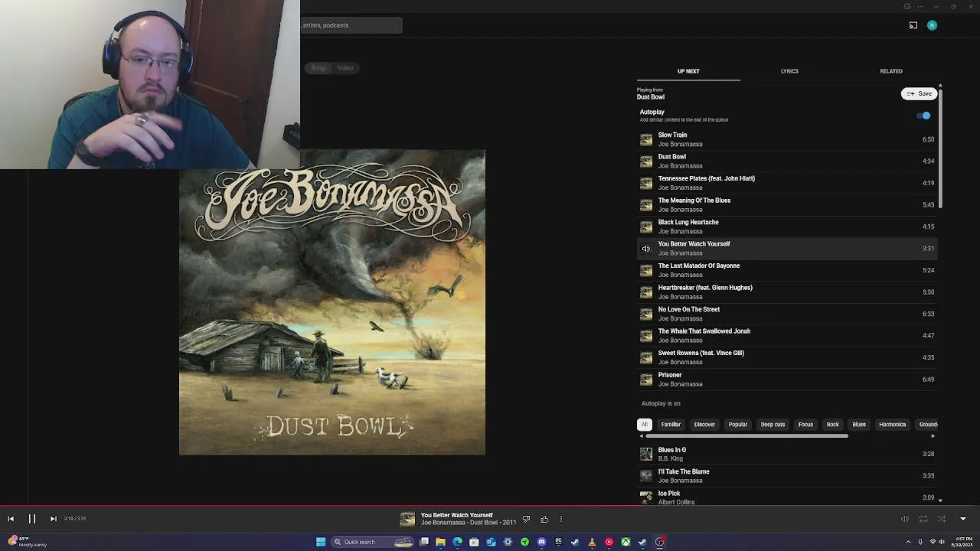The image size is (980, 551).
Task: Toggle repeat mode
Action: point(923,520)
